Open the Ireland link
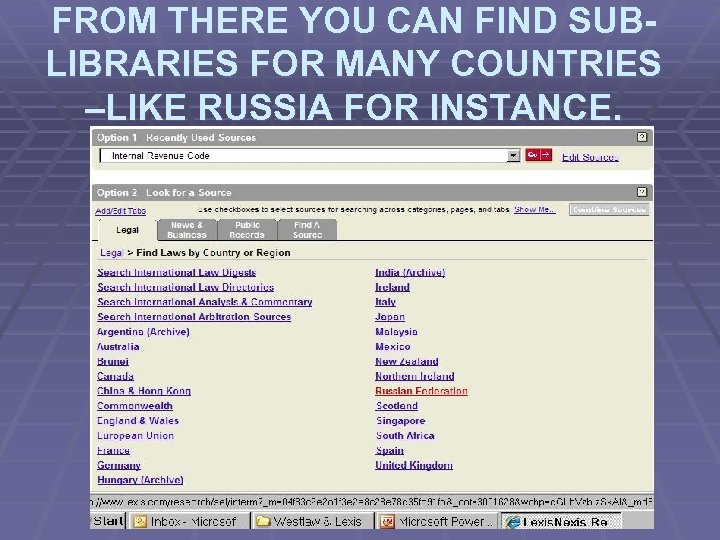 coord(393,287)
